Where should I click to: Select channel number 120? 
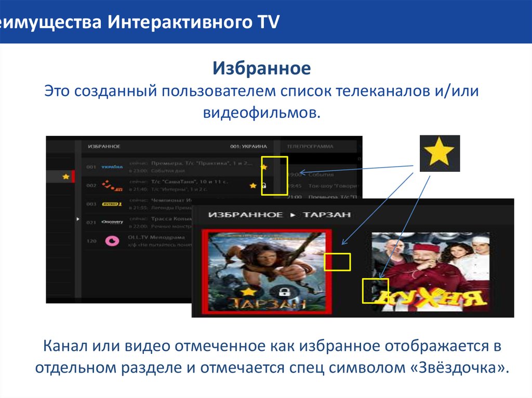click(x=91, y=241)
